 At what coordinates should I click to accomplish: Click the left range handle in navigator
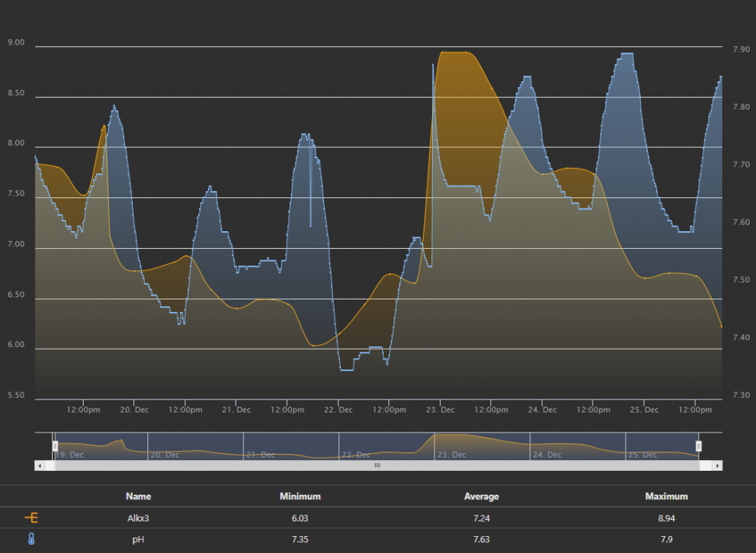coord(54,445)
